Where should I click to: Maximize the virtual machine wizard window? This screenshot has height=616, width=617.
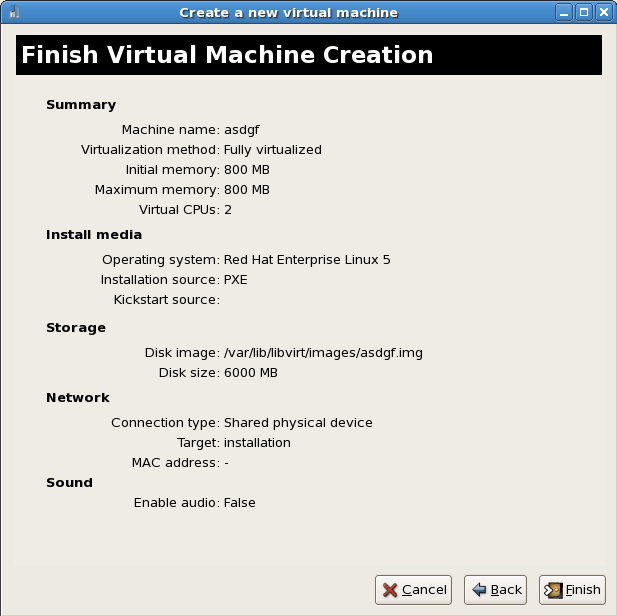tap(585, 12)
